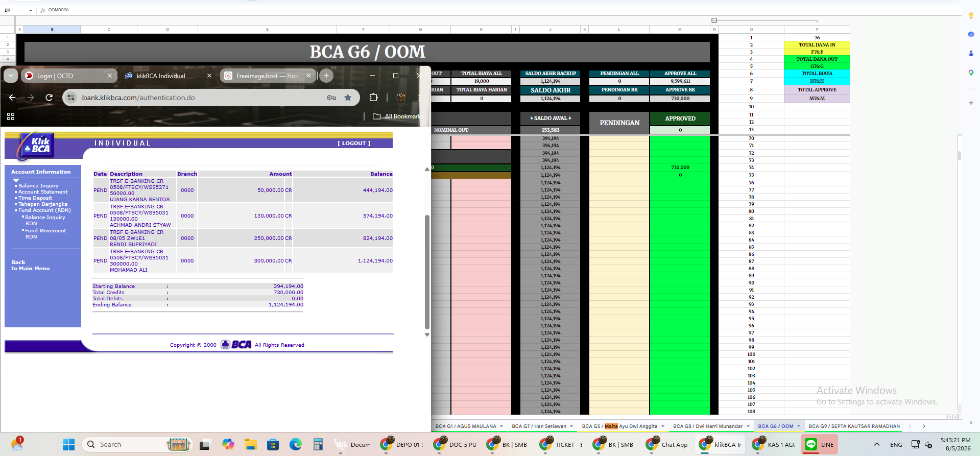Open All Bookmarks folder in browser
The height and width of the screenshot is (456, 980).
click(x=398, y=116)
